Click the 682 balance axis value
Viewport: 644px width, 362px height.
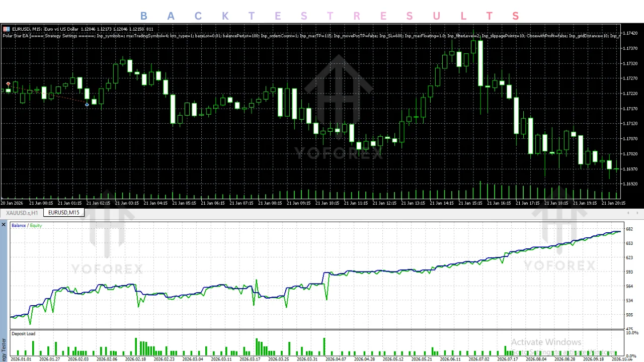[x=629, y=229]
